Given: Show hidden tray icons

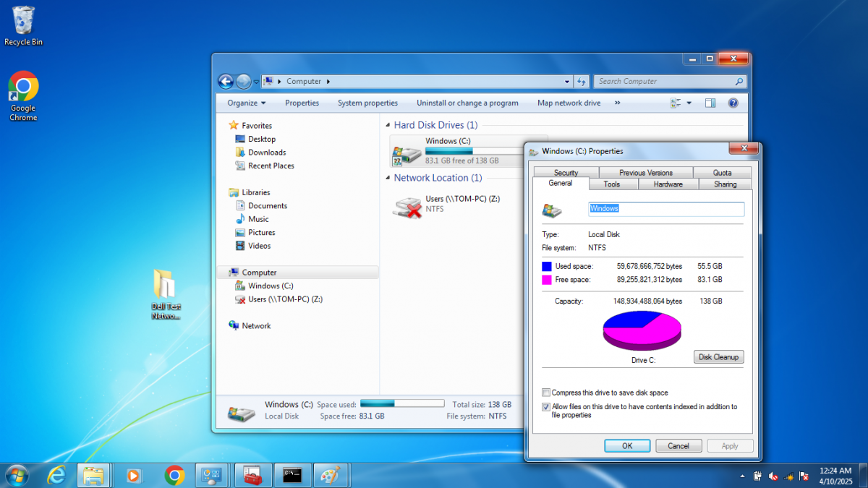Looking at the screenshot, I should (743, 476).
